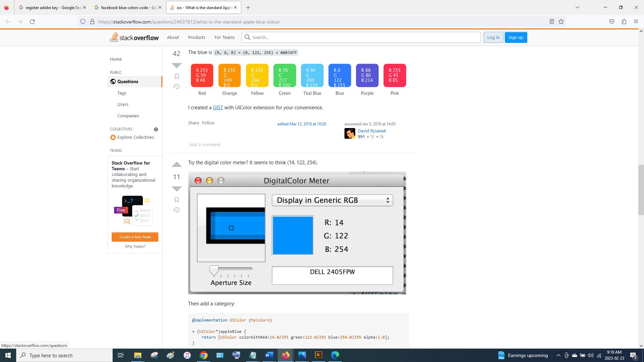This screenshot has height=362, width=644.
Task: Expand the list all tabs dropdown
Action: pyautogui.click(x=578, y=7)
